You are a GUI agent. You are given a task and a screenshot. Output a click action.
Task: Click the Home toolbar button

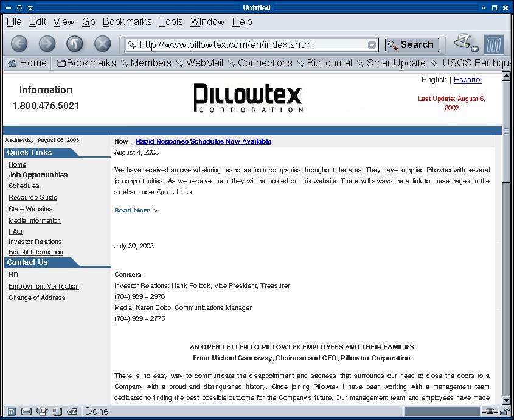(27, 63)
